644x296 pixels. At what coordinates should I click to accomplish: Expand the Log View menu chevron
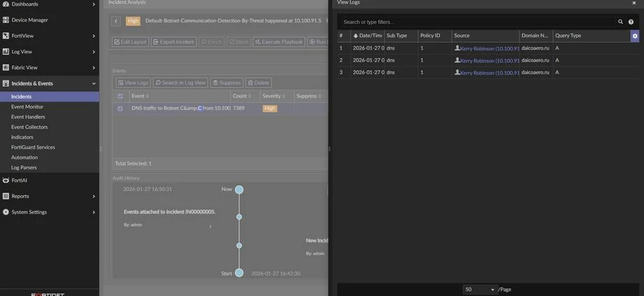[94, 52]
